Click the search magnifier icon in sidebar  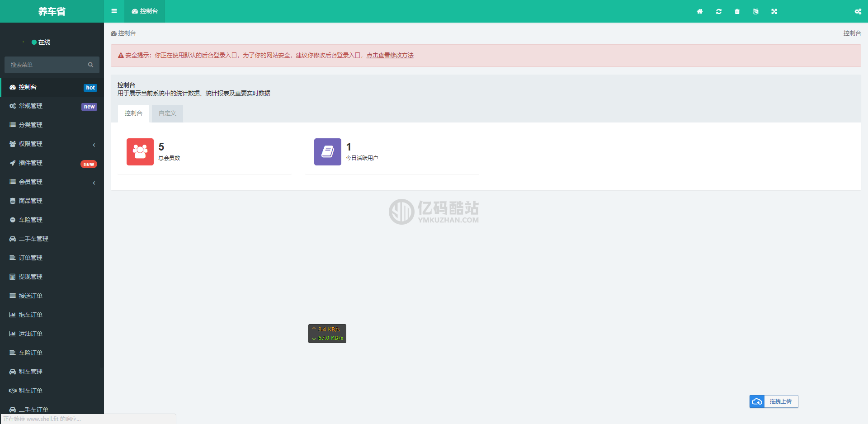(x=91, y=65)
